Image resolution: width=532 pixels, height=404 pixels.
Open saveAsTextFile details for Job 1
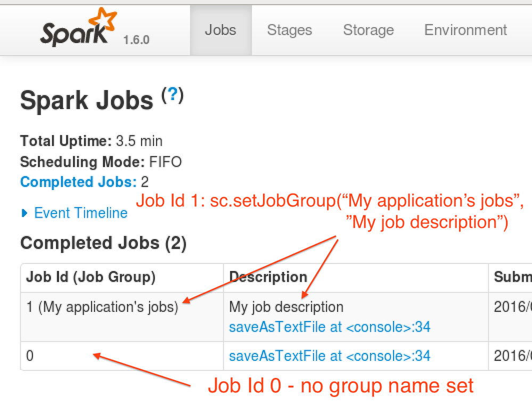coord(329,327)
